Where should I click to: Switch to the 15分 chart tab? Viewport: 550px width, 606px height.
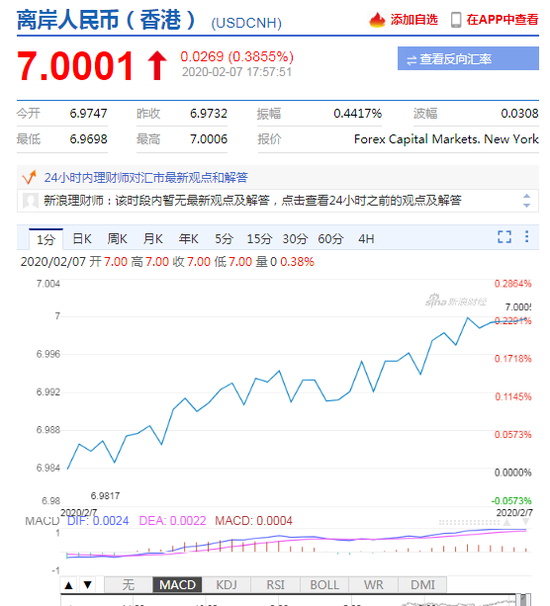click(259, 239)
